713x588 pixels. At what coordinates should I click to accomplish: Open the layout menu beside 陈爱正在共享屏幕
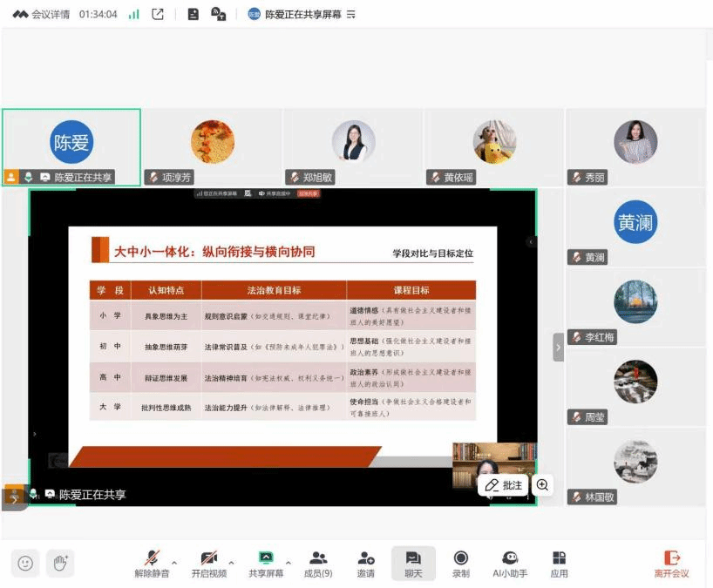[x=351, y=15]
